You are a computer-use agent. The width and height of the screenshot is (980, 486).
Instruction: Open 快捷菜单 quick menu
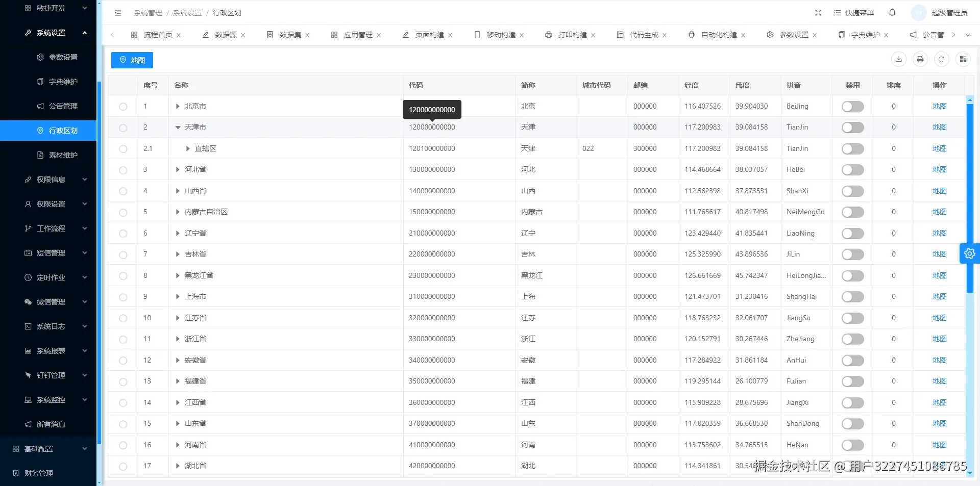(853, 13)
